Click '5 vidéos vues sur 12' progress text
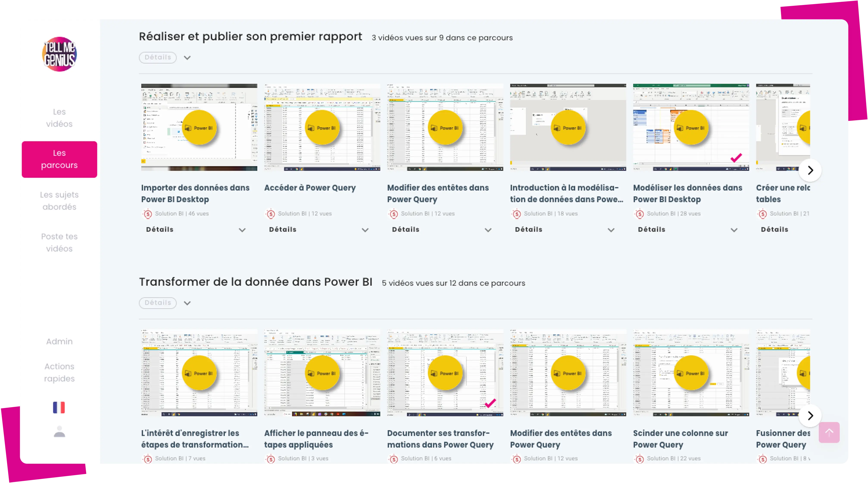868x483 pixels. click(x=454, y=283)
